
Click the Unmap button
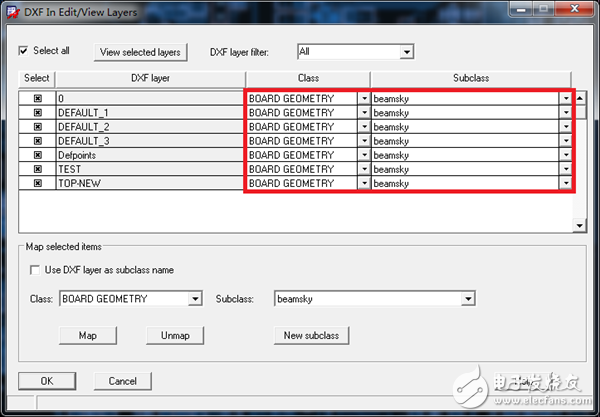tap(175, 336)
